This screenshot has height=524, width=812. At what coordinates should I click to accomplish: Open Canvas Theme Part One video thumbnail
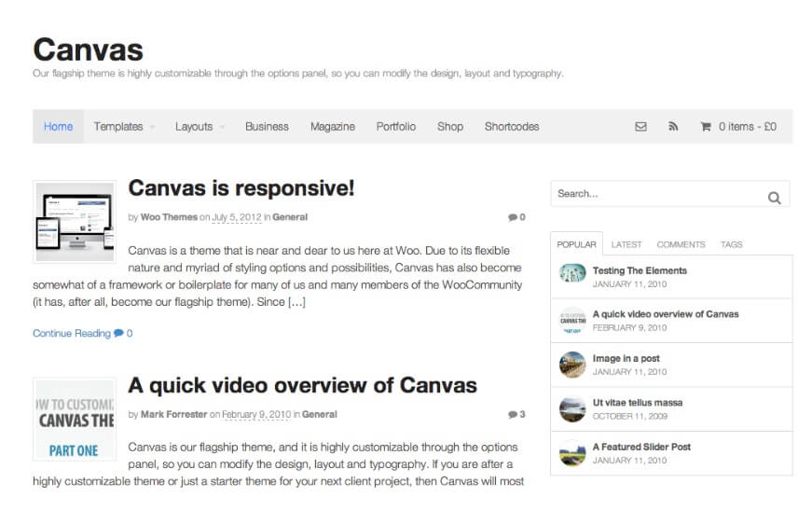point(75,419)
